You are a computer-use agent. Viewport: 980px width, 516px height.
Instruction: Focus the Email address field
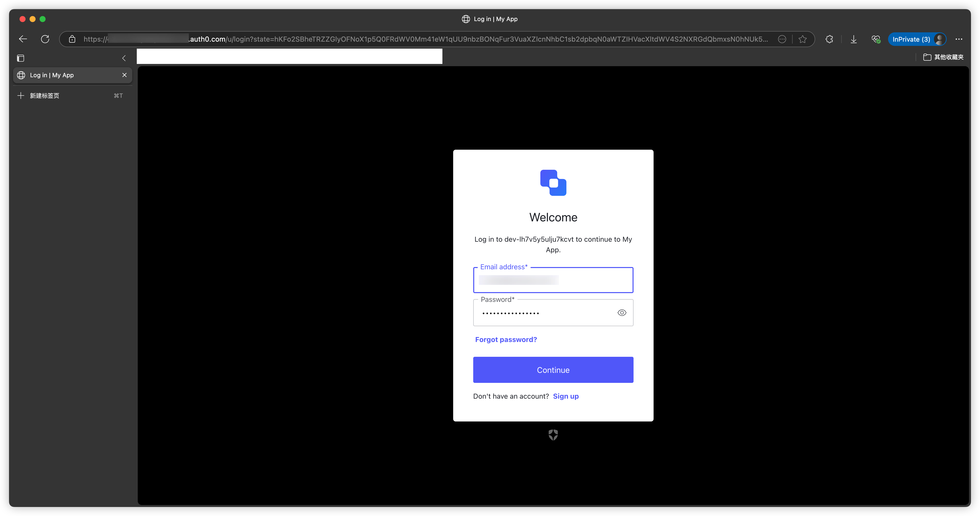(553, 280)
